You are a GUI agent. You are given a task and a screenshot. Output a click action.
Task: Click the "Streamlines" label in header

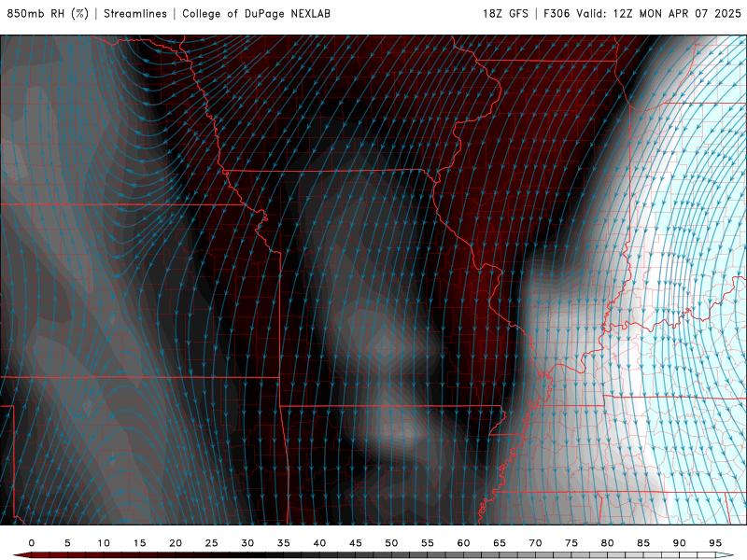135,13
